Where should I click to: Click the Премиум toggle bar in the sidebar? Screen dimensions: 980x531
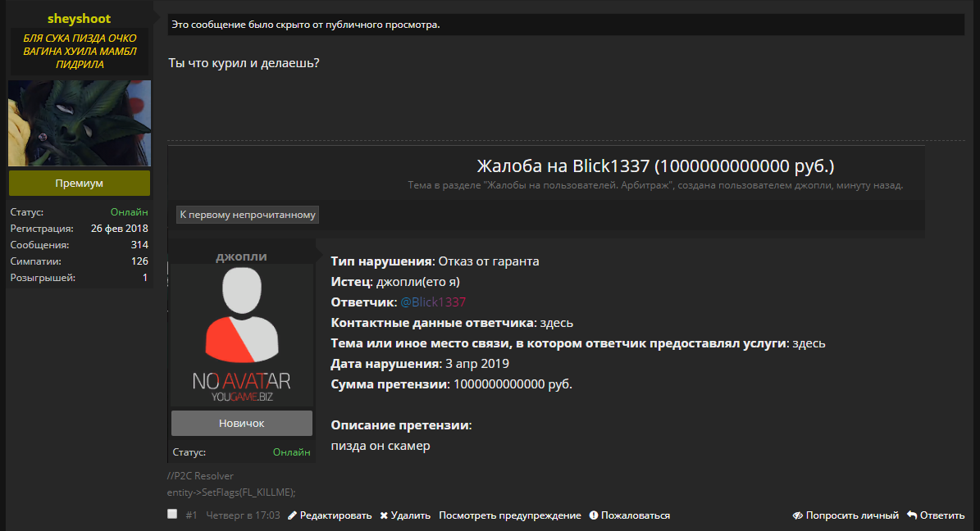(79, 183)
